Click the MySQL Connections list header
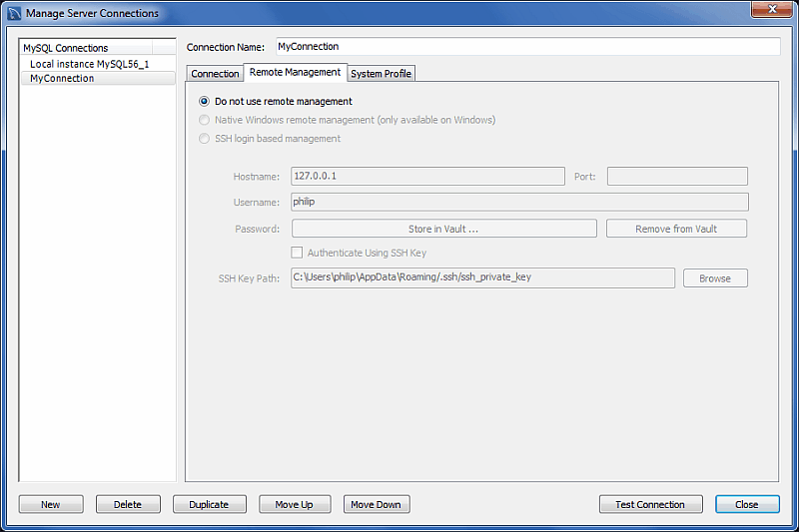 tap(66, 48)
